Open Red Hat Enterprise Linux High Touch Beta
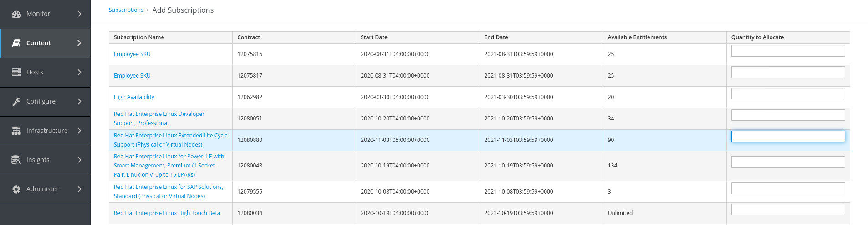The image size is (868, 225). (x=167, y=213)
